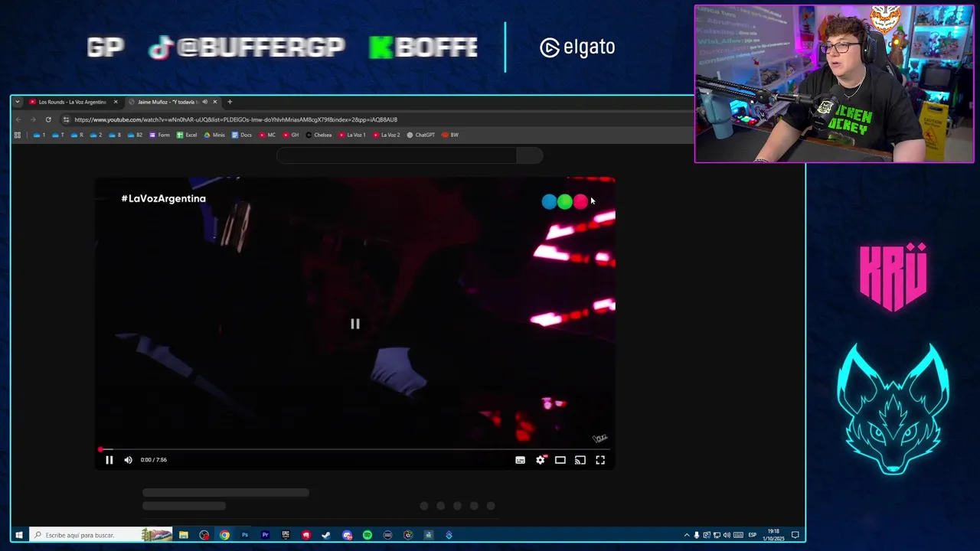Screen dimensions: 980x551
Task: Open the tab search dropdown arrow
Action: 18,102
